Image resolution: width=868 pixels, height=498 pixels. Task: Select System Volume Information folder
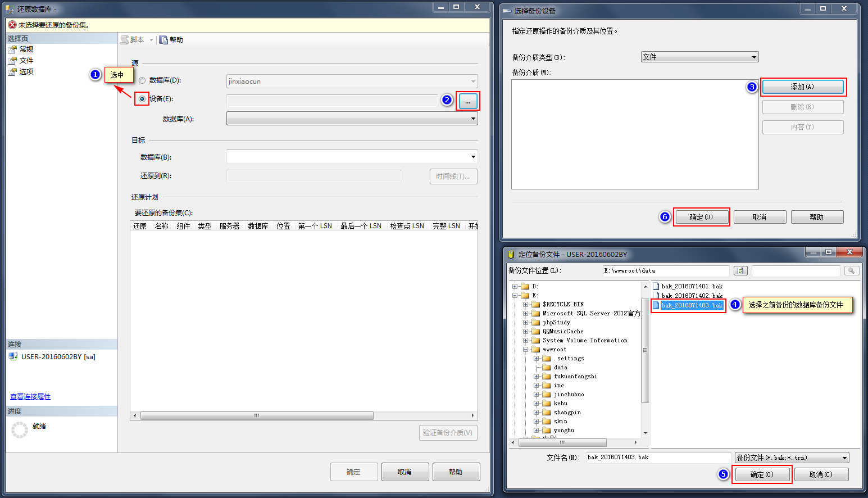[585, 340]
